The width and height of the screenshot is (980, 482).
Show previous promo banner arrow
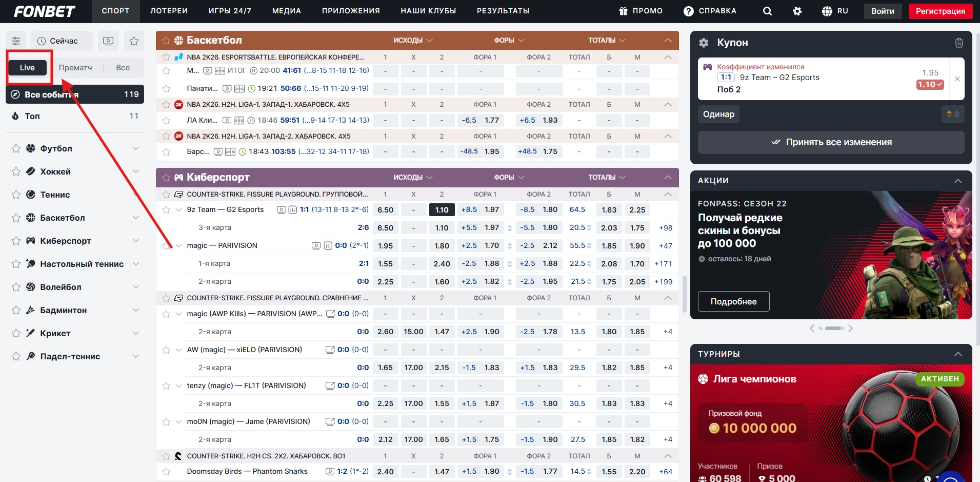812,328
